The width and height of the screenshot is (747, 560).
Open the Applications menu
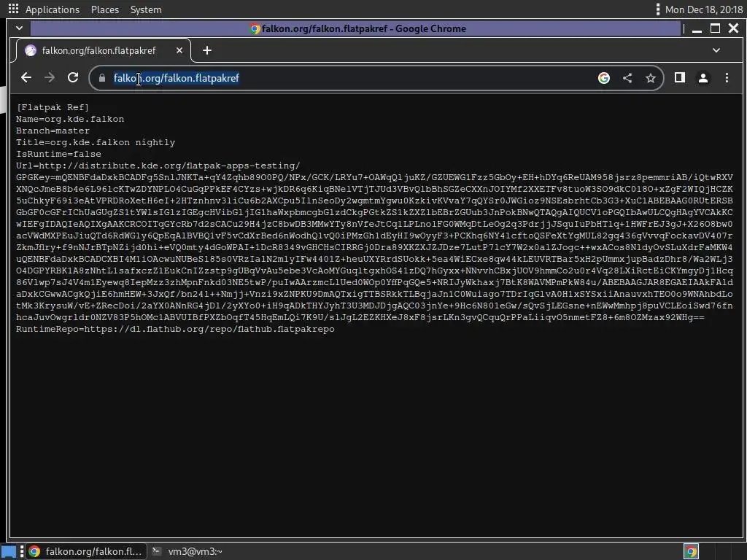click(53, 9)
